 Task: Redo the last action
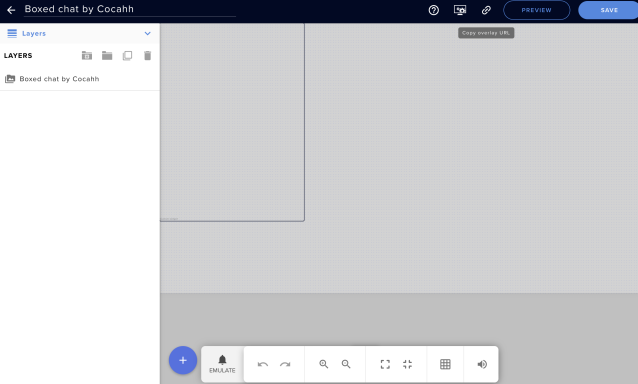285,364
